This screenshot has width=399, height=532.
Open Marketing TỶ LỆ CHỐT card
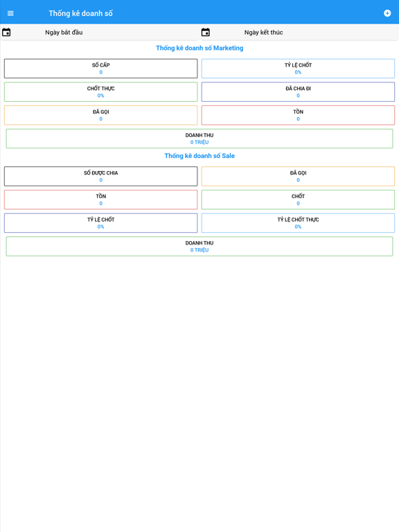pos(299,69)
